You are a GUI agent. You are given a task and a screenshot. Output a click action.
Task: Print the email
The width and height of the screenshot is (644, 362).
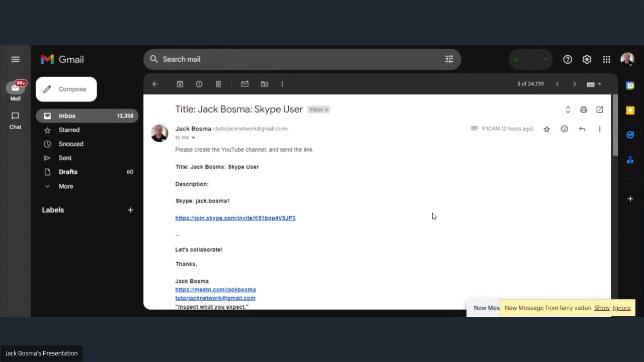pos(584,110)
